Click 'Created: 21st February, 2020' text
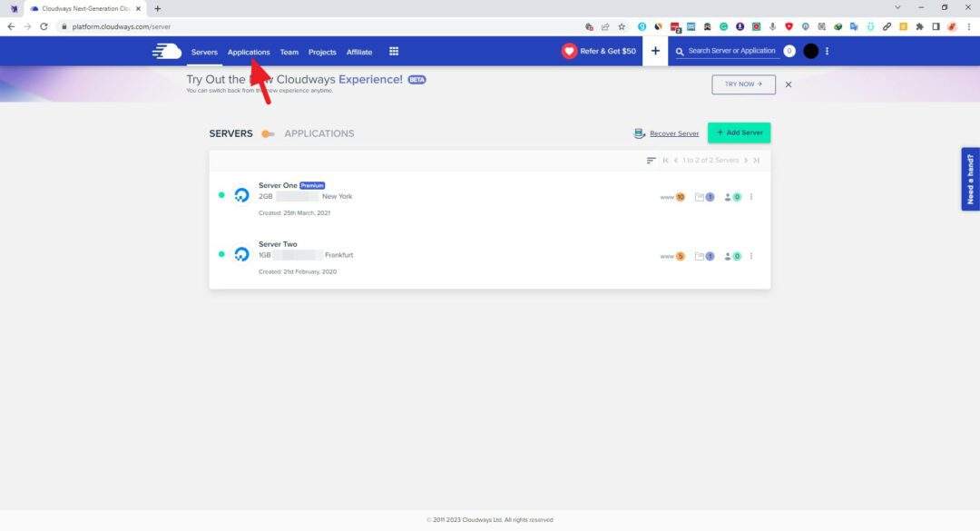 pos(298,272)
